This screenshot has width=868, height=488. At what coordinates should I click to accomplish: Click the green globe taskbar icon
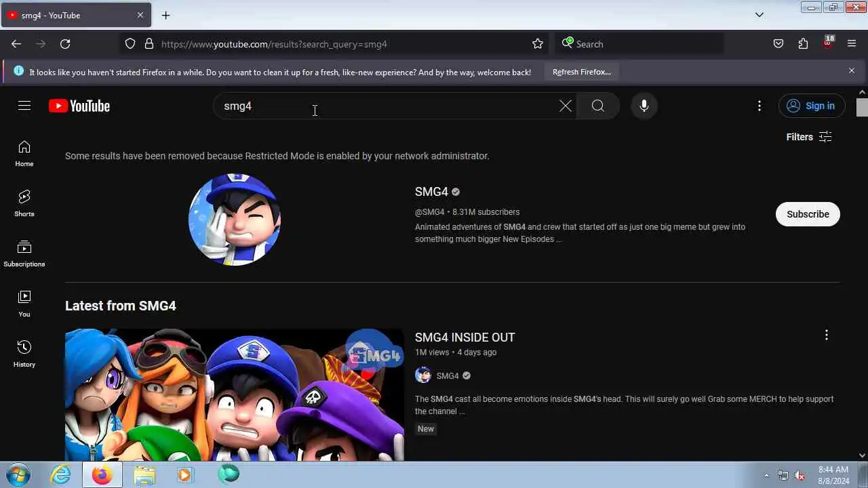(x=228, y=474)
